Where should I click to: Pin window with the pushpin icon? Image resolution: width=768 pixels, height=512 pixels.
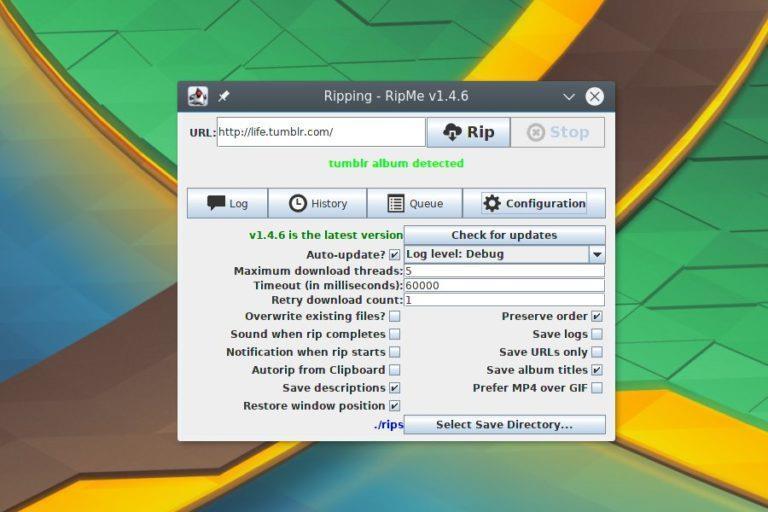click(x=224, y=96)
